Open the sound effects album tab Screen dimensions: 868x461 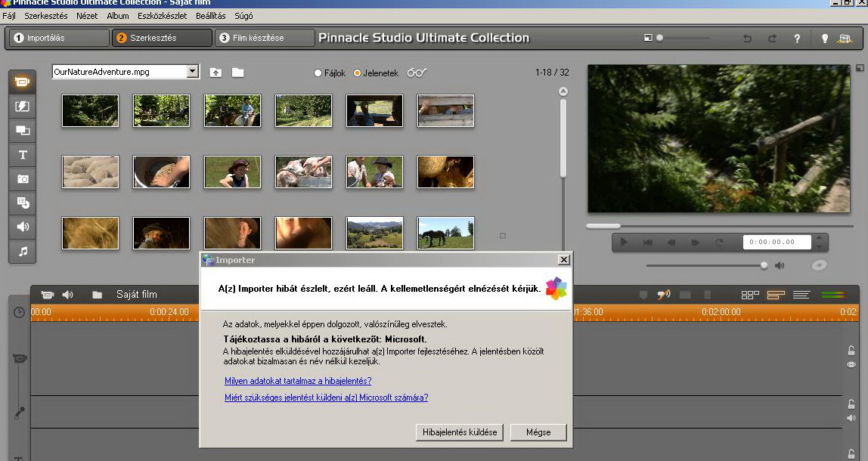click(22, 227)
